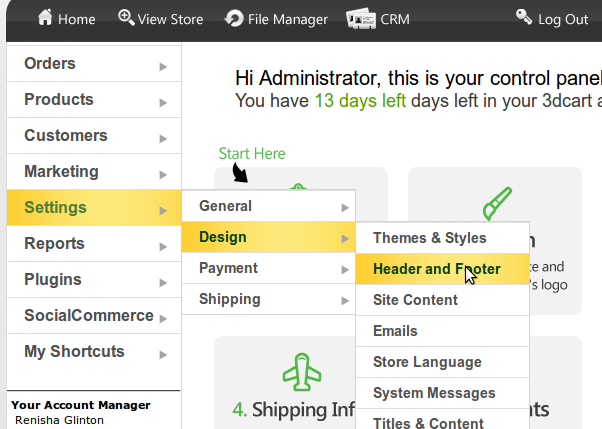This screenshot has height=429, width=602.
Task: Expand the Products submenu arrow
Action: 163,103
